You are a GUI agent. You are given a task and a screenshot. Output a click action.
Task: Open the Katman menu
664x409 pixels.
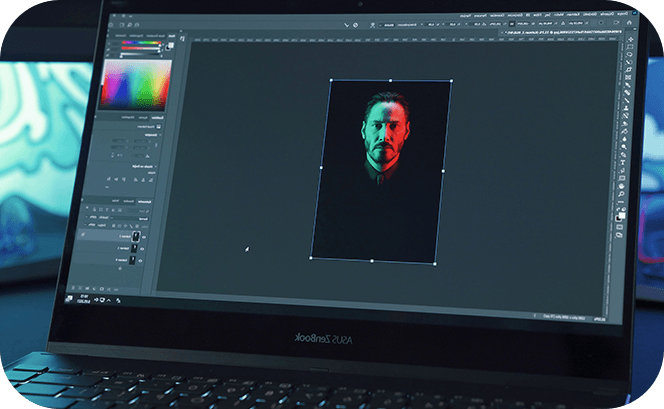tap(573, 14)
